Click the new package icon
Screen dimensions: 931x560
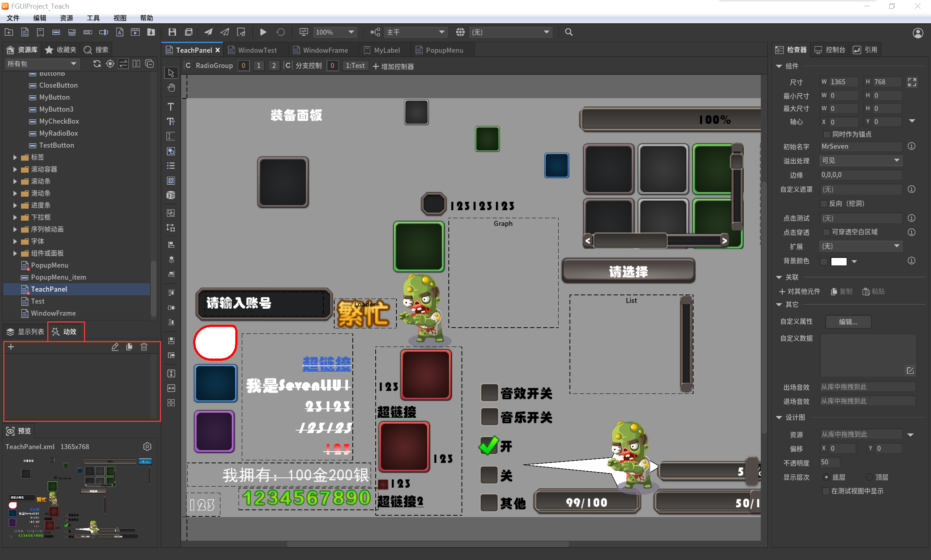pos(9,32)
